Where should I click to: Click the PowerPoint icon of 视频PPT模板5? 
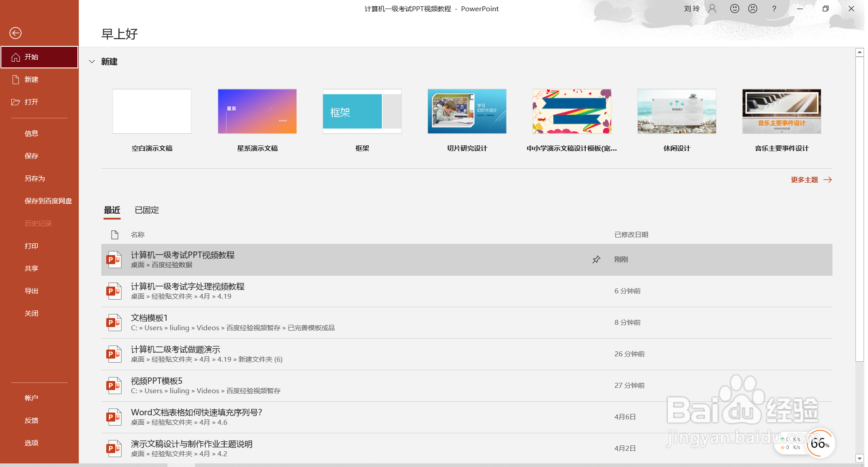(113, 386)
